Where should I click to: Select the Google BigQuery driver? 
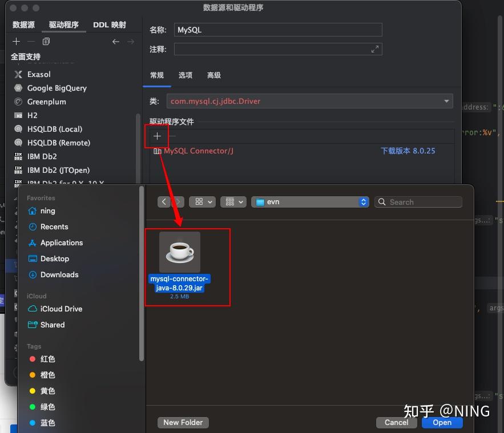pos(56,88)
